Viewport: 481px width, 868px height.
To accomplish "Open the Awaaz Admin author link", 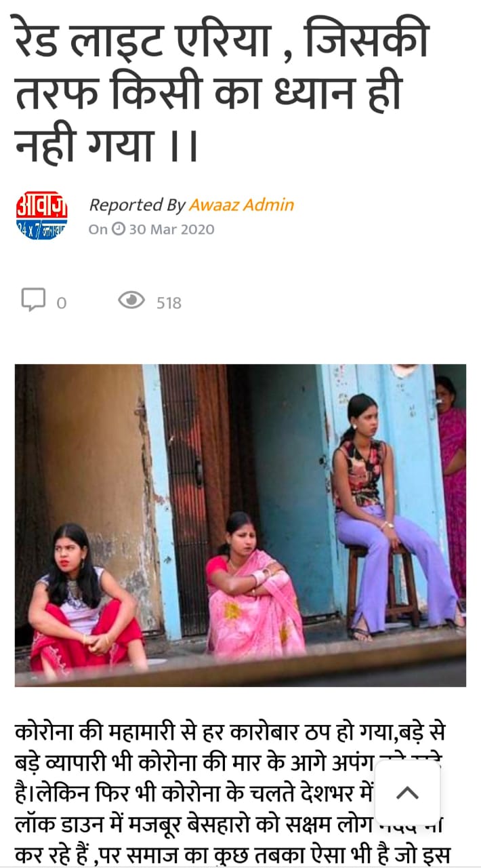I will click(241, 205).
